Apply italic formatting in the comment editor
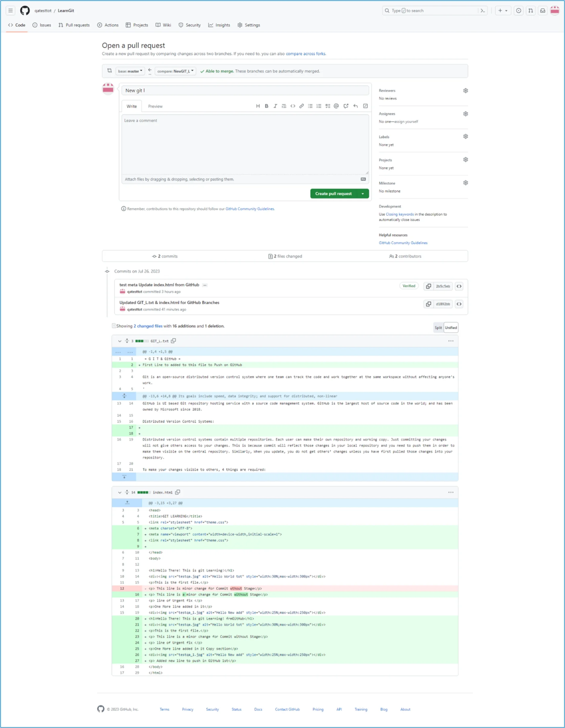The image size is (565, 728). pyautogui.click(x=275, y=106)
